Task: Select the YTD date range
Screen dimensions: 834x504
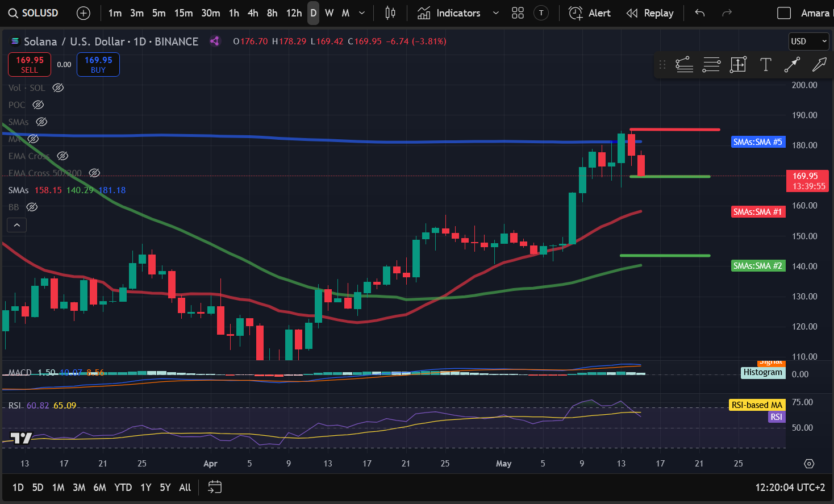Action: [x=123, y=488]
